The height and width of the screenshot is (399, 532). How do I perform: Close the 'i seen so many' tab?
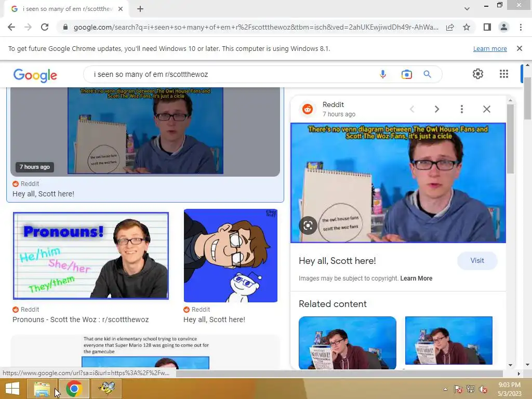(x=121, y=9)
